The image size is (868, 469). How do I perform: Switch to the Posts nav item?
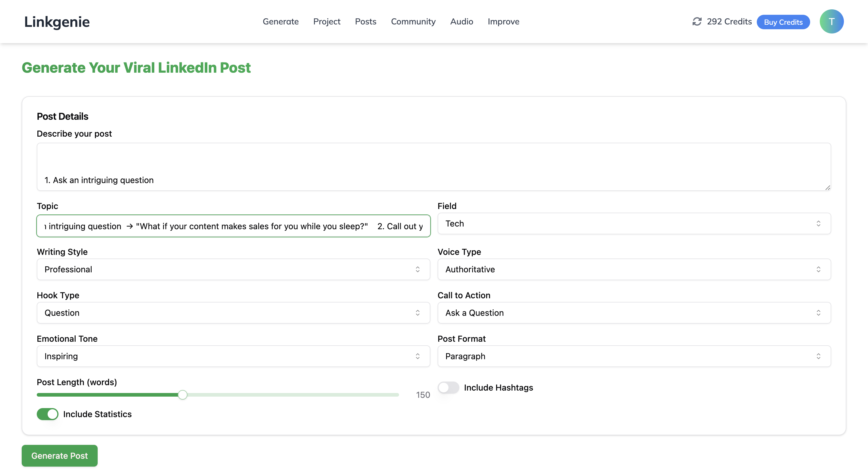365,22
